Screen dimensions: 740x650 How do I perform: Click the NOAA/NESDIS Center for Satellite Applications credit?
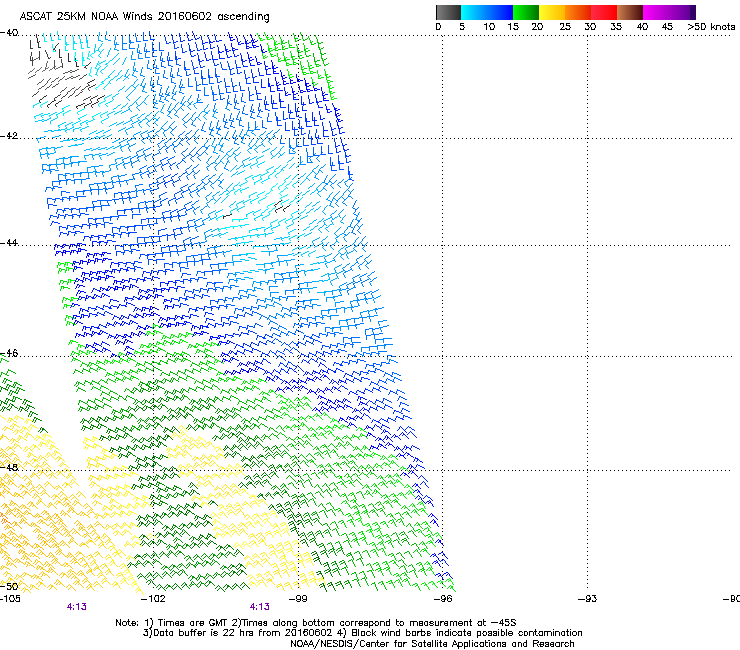pyautogui.click(x=432, y=644)
